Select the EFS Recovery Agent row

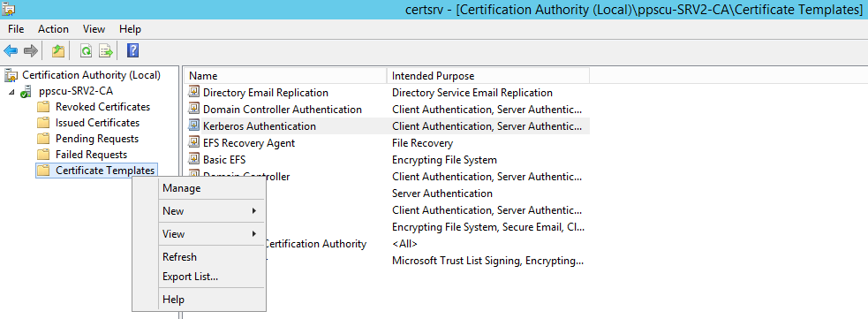(x=387, y=143)
